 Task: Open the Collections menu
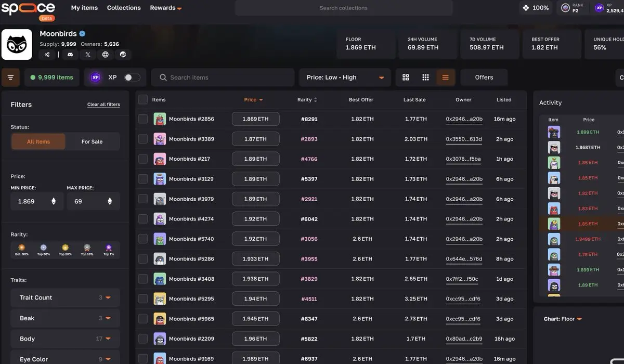pos(124,8)
